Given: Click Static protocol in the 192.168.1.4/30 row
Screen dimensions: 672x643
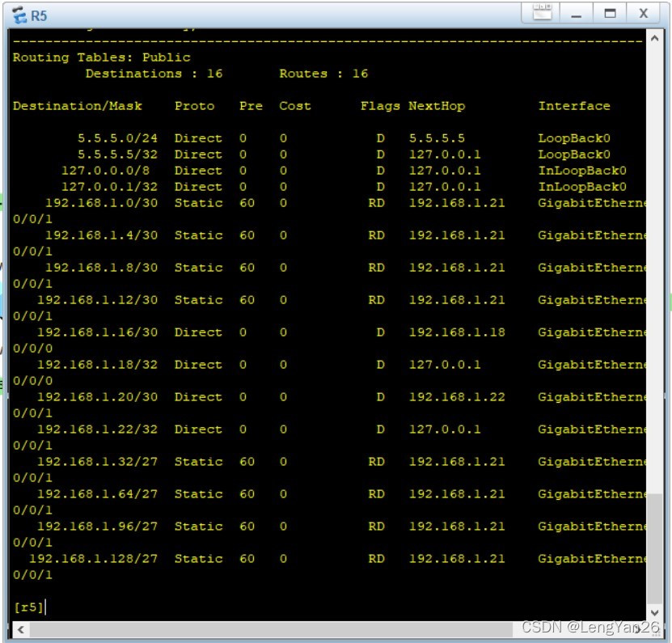Looking at the screenshot, I should pyautogui.click(x=198, y=235).
